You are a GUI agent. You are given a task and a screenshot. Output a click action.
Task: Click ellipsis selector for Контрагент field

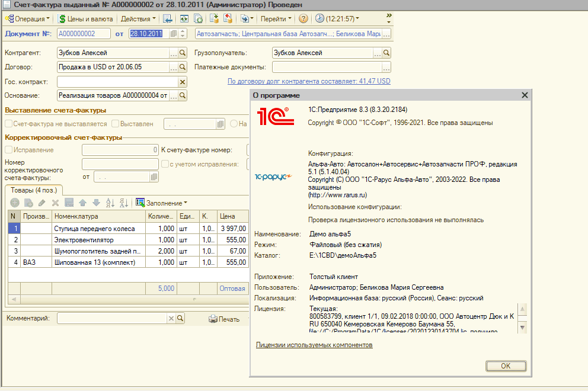click(x=173, y=53)
